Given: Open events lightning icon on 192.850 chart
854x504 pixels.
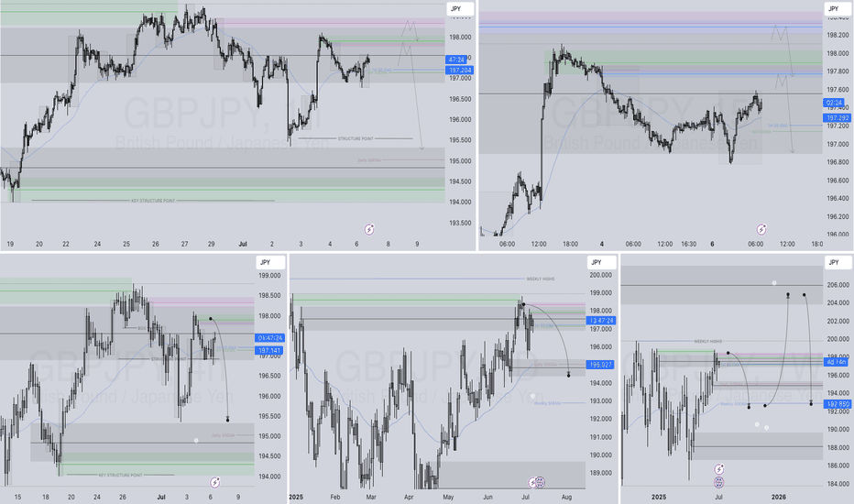Looking at the screenshot, I should tap(719, 469).
